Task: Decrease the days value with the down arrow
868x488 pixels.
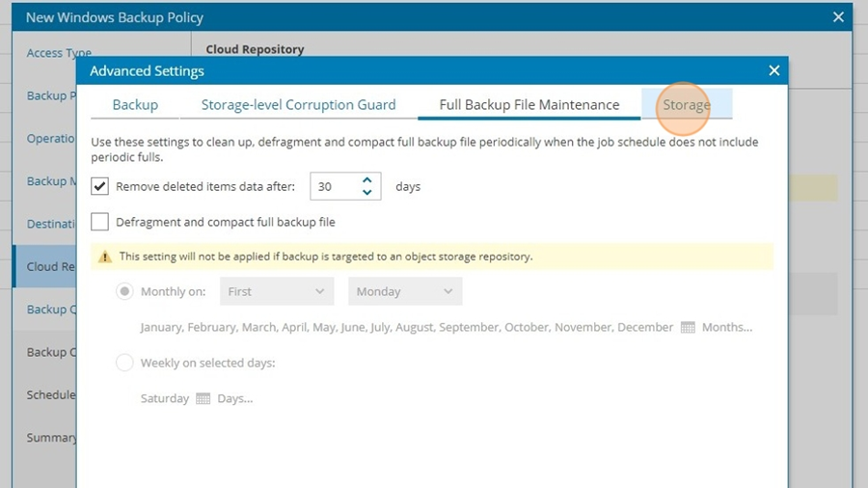Action: [367, 193]
